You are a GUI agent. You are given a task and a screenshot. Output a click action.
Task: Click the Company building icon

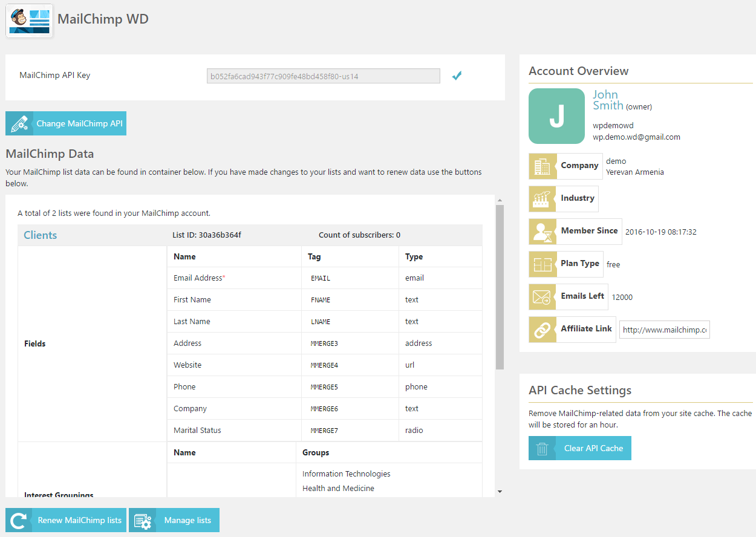point(542,166)
